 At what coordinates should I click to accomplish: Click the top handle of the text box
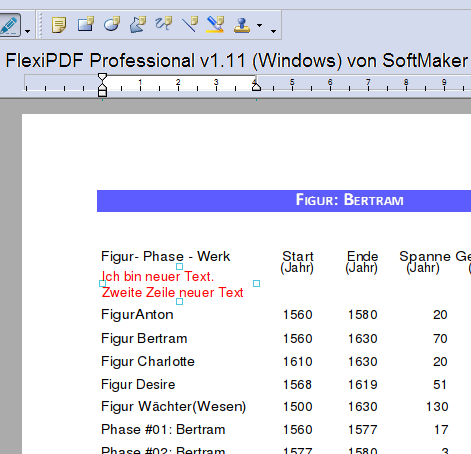(x=179, y=266)
